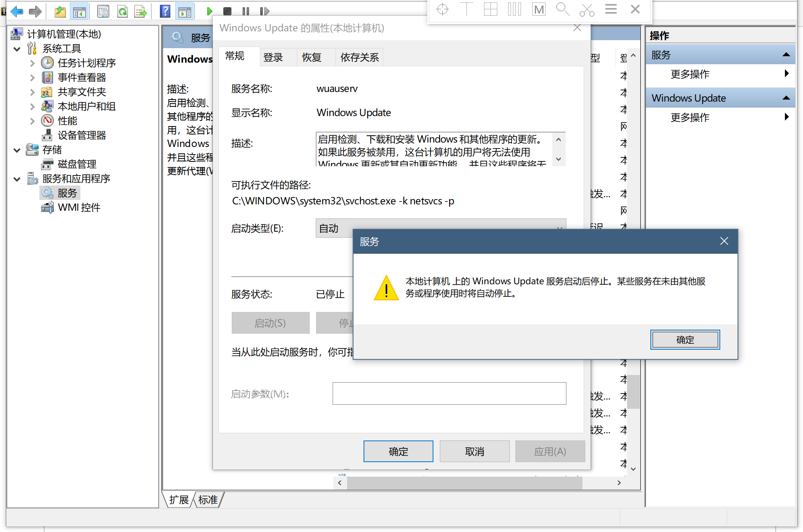The width and height of the screenshot is (803, 532).
Task: Select 性能 in the tree
Action: tap(67, 121)
